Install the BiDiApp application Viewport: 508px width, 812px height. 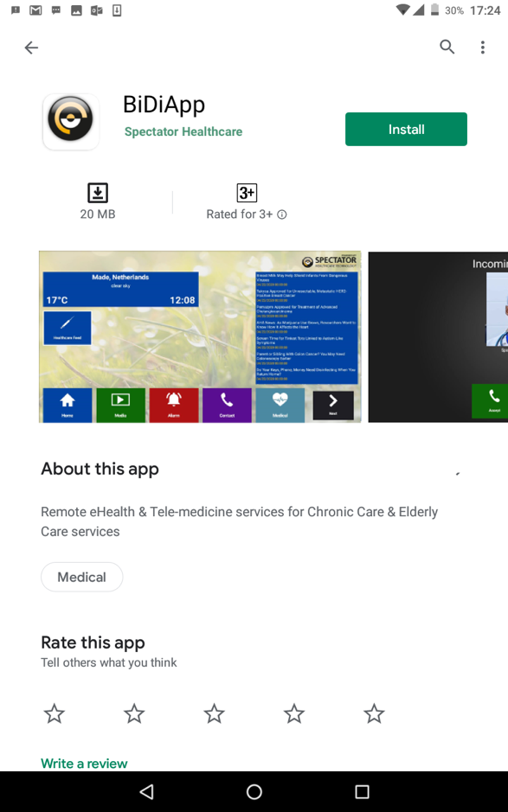[x=406, y=129]
